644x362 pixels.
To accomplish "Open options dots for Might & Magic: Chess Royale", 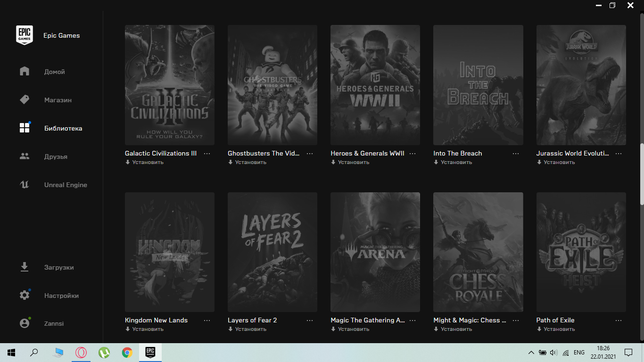I will pos(516,321).
